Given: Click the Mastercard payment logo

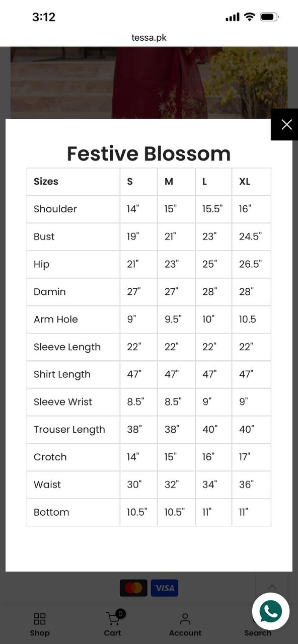Looking at the screenshot, I should [x=133, y=588].
